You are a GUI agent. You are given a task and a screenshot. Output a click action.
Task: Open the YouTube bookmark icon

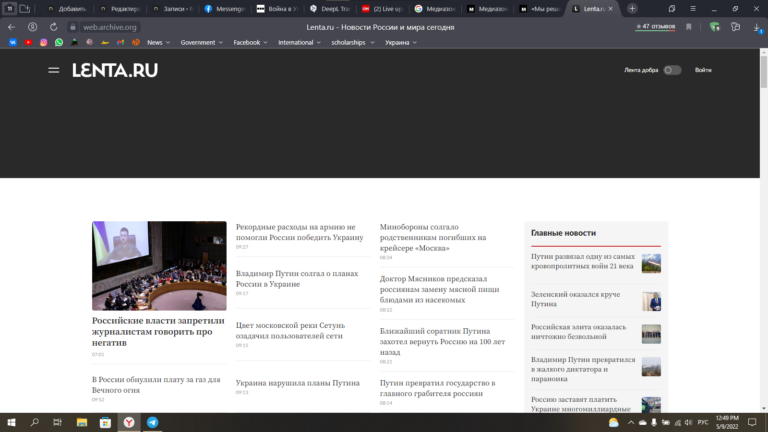(28, 43)
